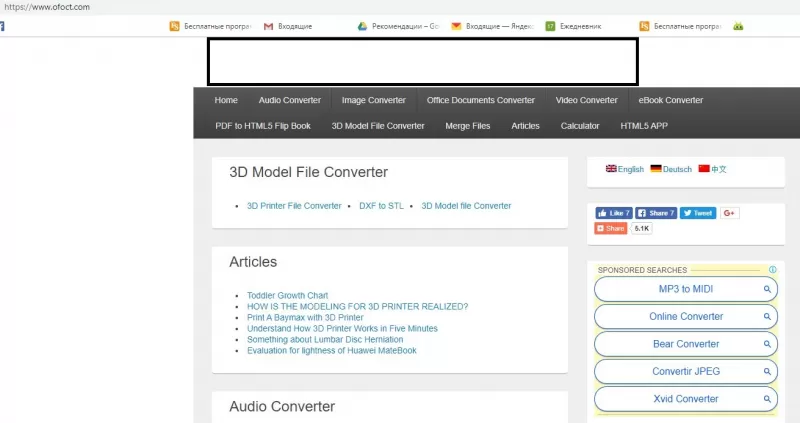Viewport: 800px width, 423px height.
Task: Switch site language to Deutsch
Action: (x=671, y=169)
